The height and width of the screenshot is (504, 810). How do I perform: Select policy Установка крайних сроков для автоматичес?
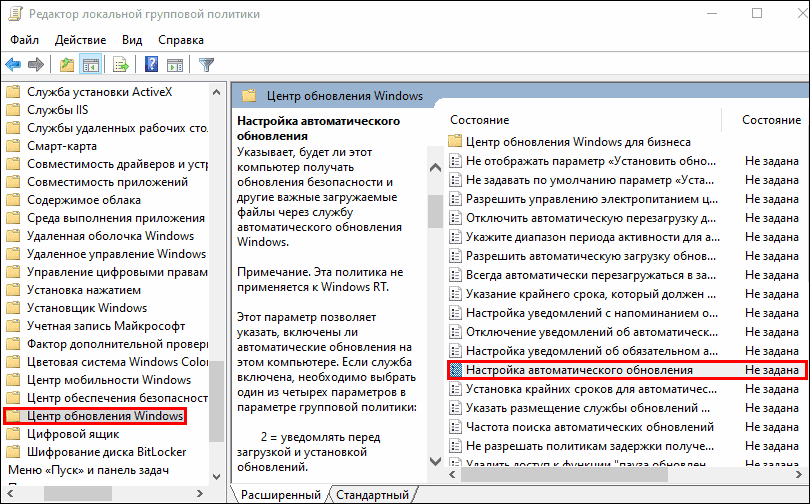[591, 389]
